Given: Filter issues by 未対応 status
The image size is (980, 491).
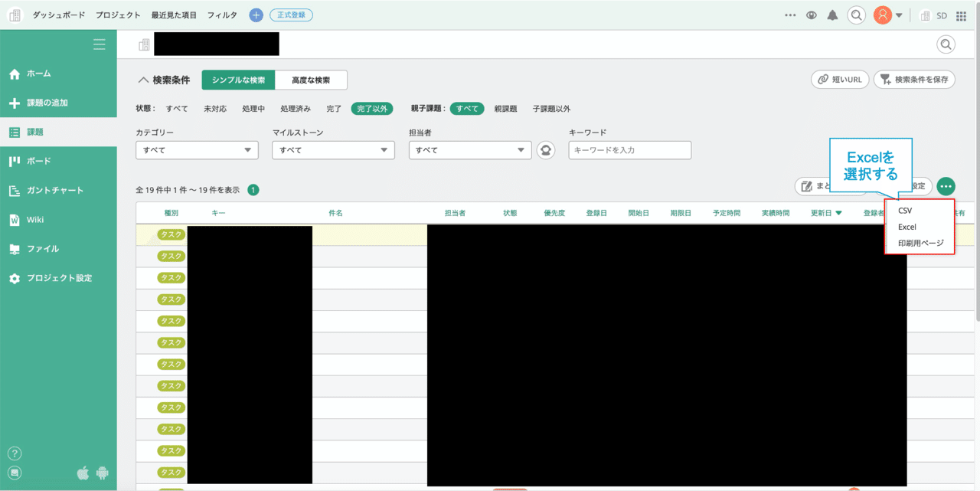Looking at the screenshot, I should click(214, 108).
